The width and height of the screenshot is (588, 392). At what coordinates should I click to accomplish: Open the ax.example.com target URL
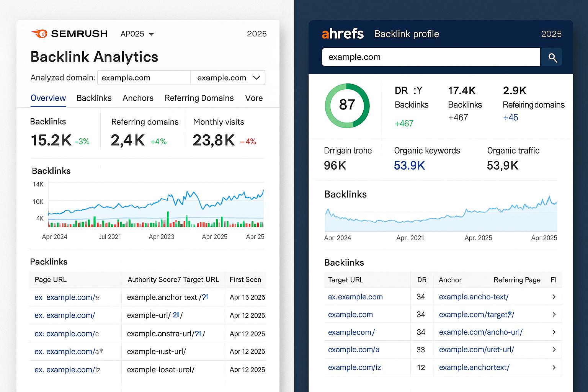pyautogui.click(x=355, y=297)
